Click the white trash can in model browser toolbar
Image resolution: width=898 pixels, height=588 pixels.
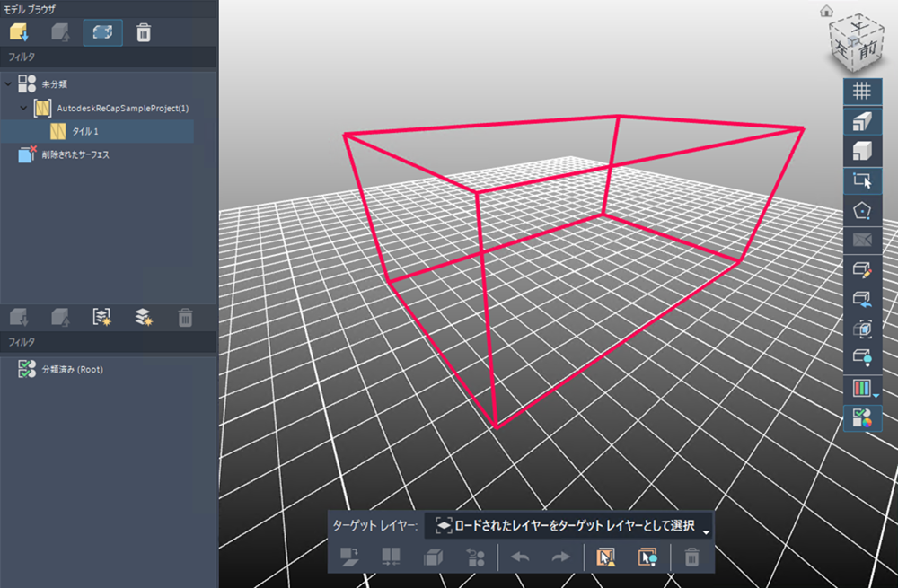coord(144,32)
